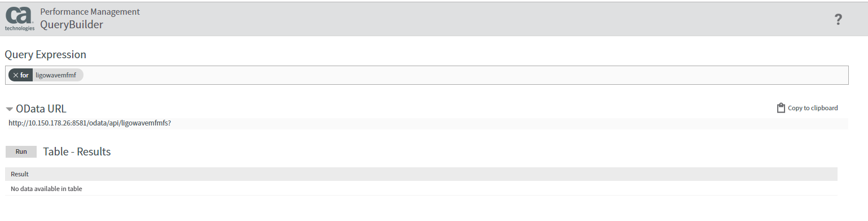This screenshot has width=868, height=221.
Task: Select the ligowavemfmf token in the expression
Action: (x=56, y=75)
